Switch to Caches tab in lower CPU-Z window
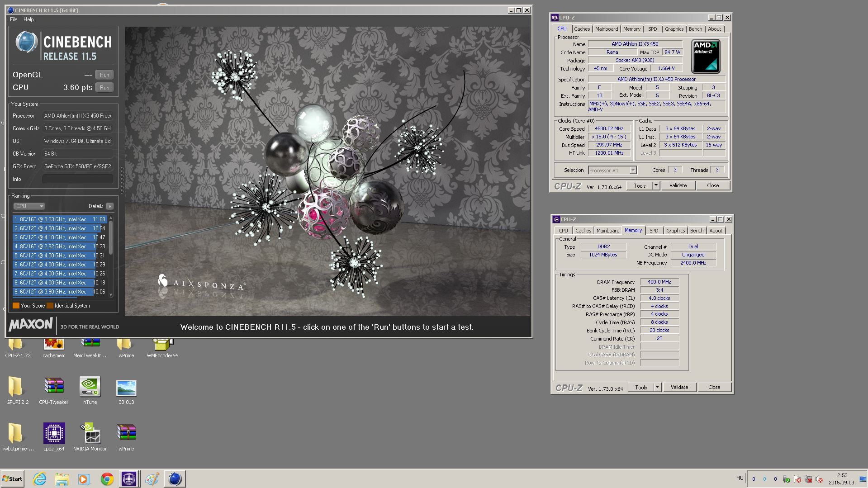868x488 pixels. click(583, 231)
